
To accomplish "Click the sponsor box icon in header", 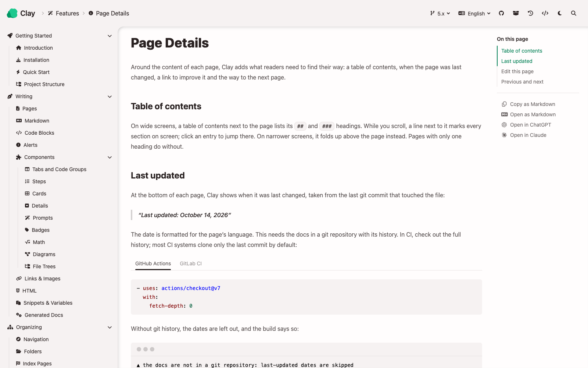I will [516, 13].
